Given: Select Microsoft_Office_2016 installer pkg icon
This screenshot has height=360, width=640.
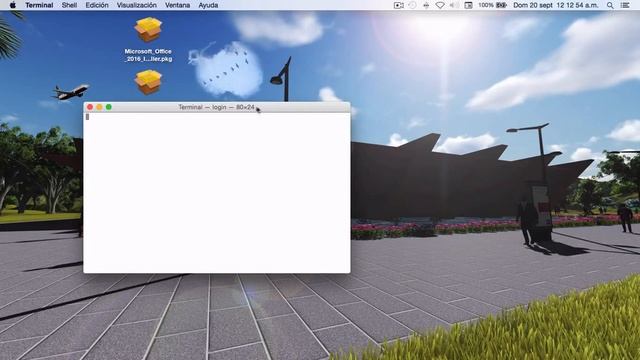Looking at the screenshot, I should coord(148,29).
